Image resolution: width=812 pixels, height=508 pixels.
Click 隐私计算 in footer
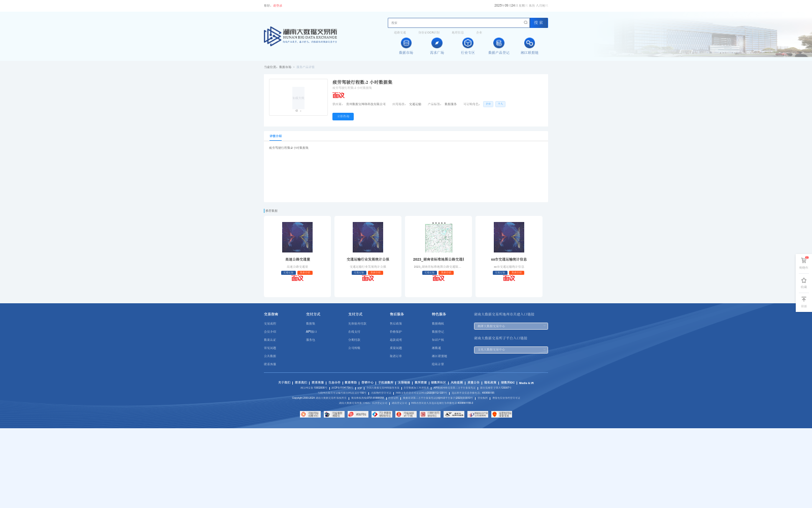(438, 364)
